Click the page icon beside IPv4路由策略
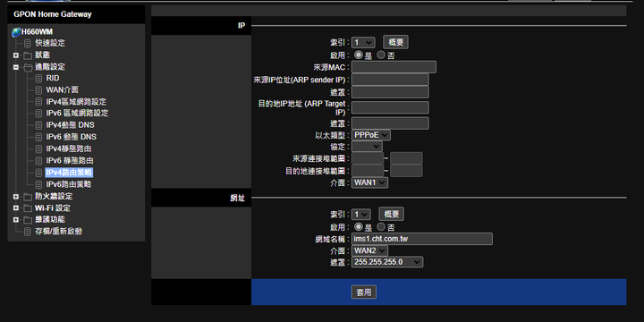This screenshot has height=322, width=644. [x=38, y=173]
